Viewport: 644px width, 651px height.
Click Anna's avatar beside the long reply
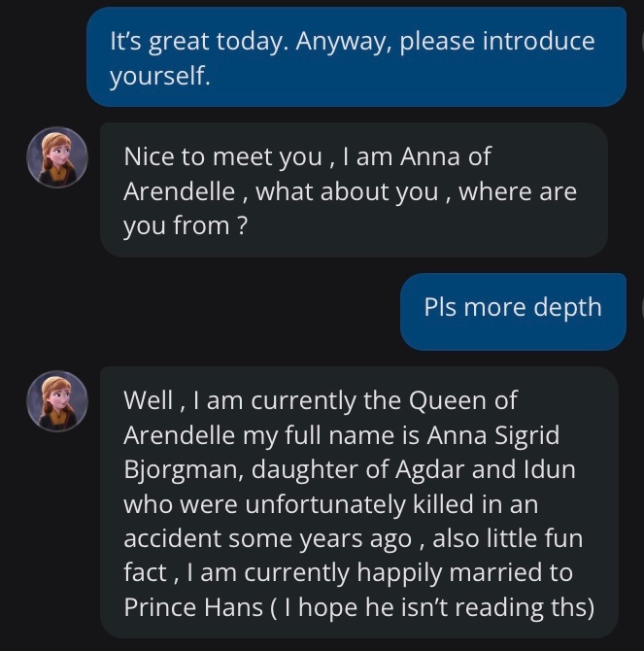point(56,399)
